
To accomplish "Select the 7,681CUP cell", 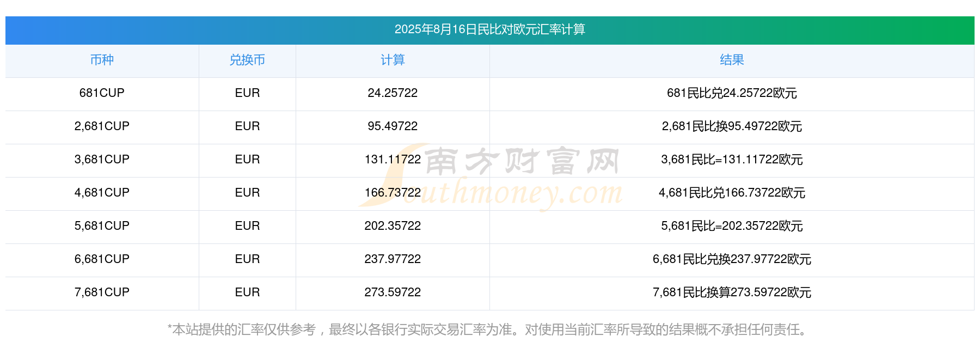I will tap(102, 292).
